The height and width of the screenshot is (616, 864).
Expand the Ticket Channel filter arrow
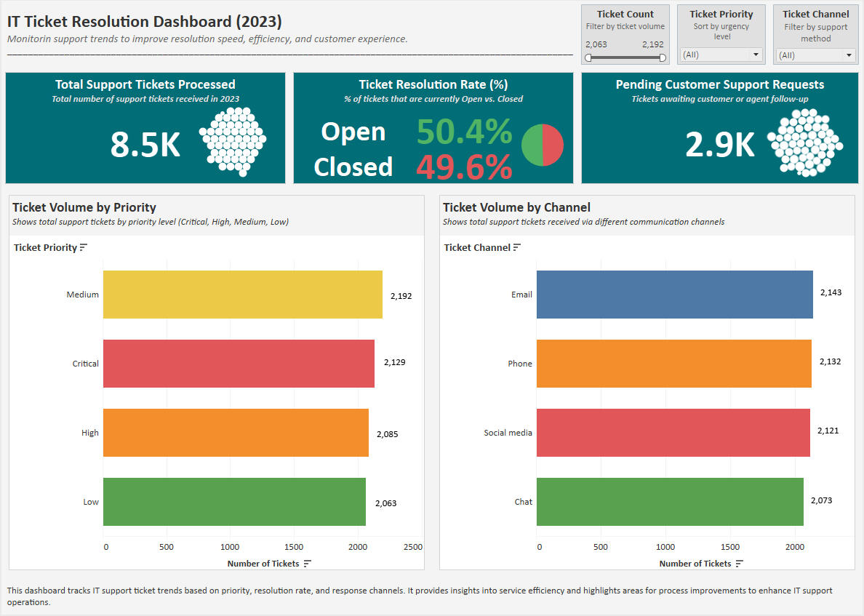coord(848,55)
